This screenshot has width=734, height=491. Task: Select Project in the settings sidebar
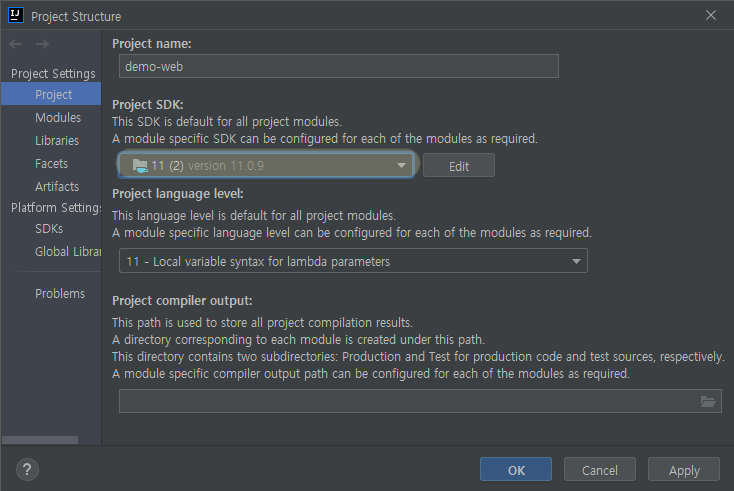[54, 95]
